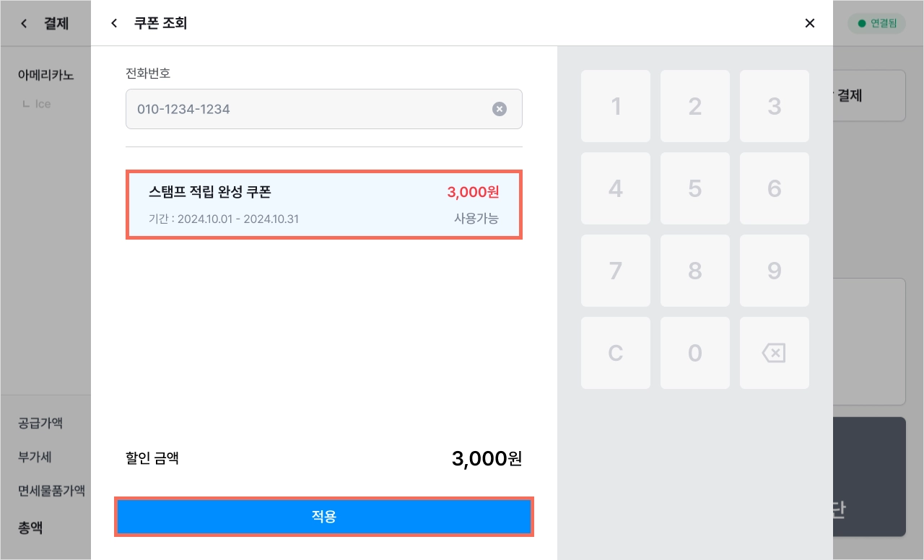Go back from 결제 screen

click(x=24, y=23)
